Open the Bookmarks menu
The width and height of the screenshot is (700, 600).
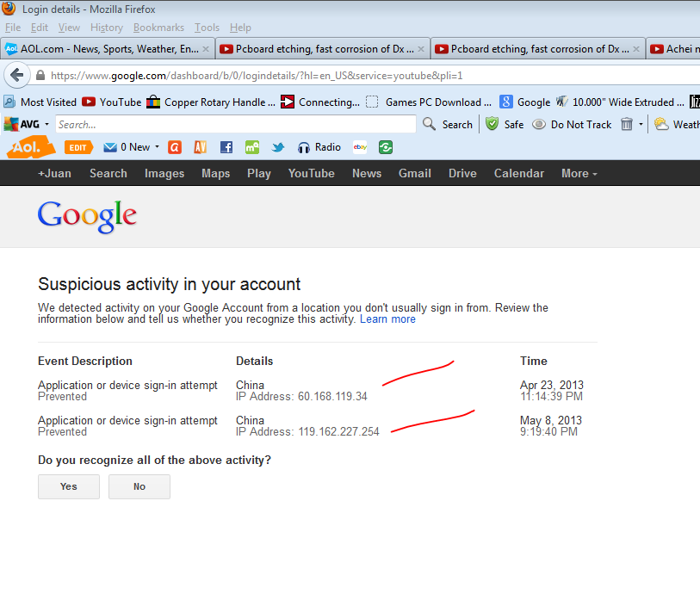coord(158,28)
